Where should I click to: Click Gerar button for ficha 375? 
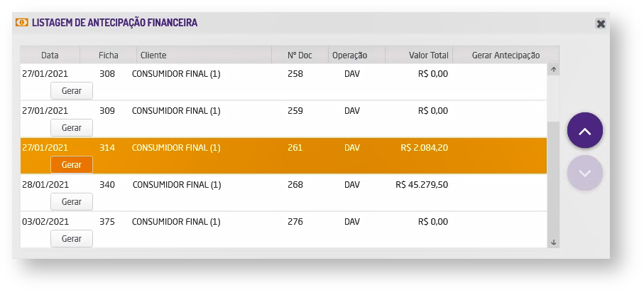[x=72, y=239]
